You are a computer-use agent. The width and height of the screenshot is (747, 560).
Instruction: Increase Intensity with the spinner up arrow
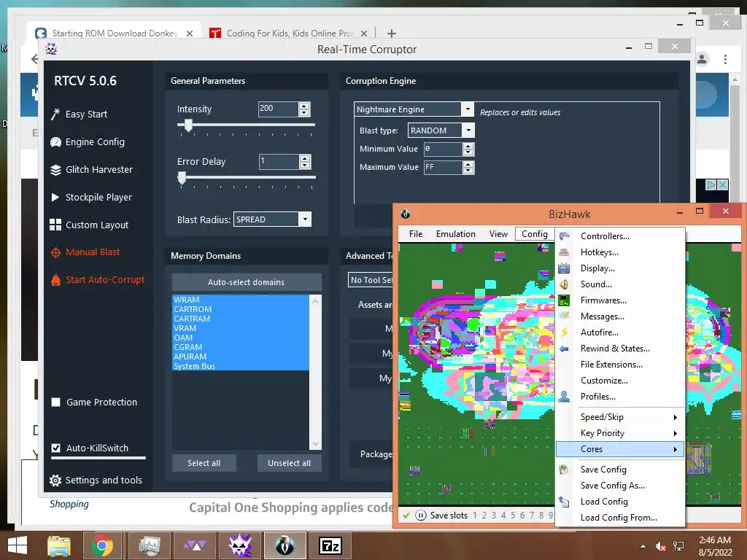click(x=304, y=106)
